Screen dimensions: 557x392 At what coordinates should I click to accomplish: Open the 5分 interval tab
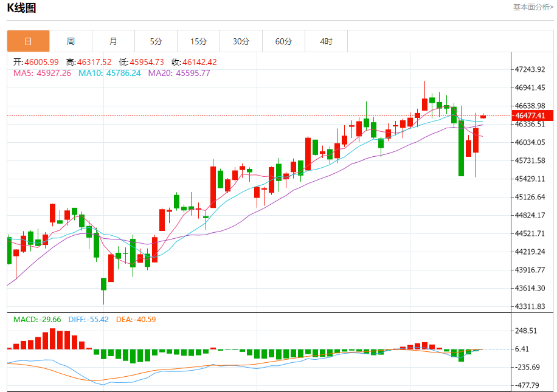pos(156,41)
